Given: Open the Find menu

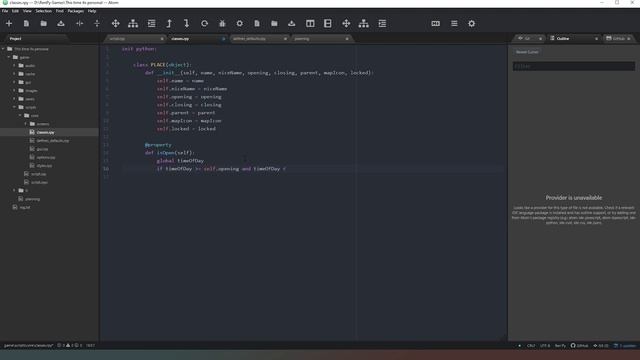Looking at the screenshot, I should pyautogui.click(x=60, y=11).
